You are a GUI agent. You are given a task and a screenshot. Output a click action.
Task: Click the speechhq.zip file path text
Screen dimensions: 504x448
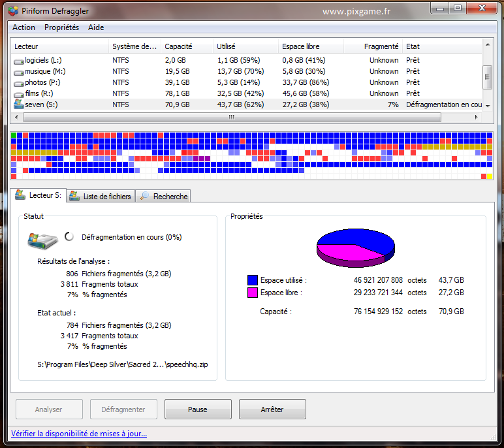point(123,364)
